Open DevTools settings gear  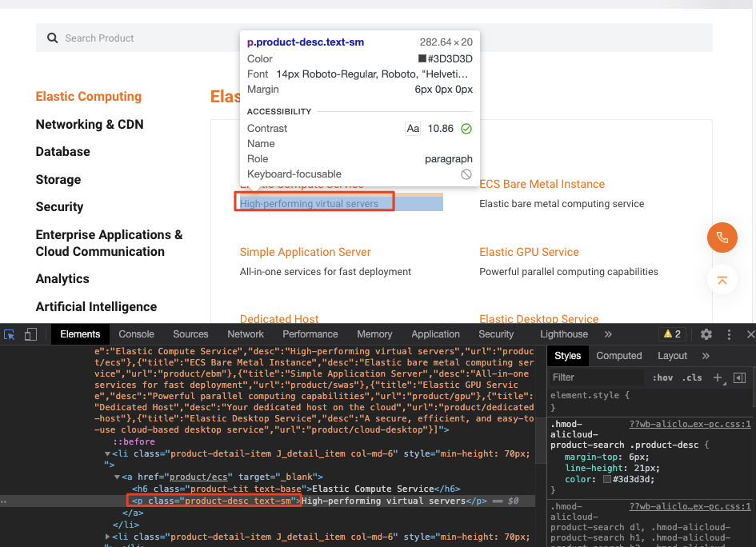pos(706,334)
